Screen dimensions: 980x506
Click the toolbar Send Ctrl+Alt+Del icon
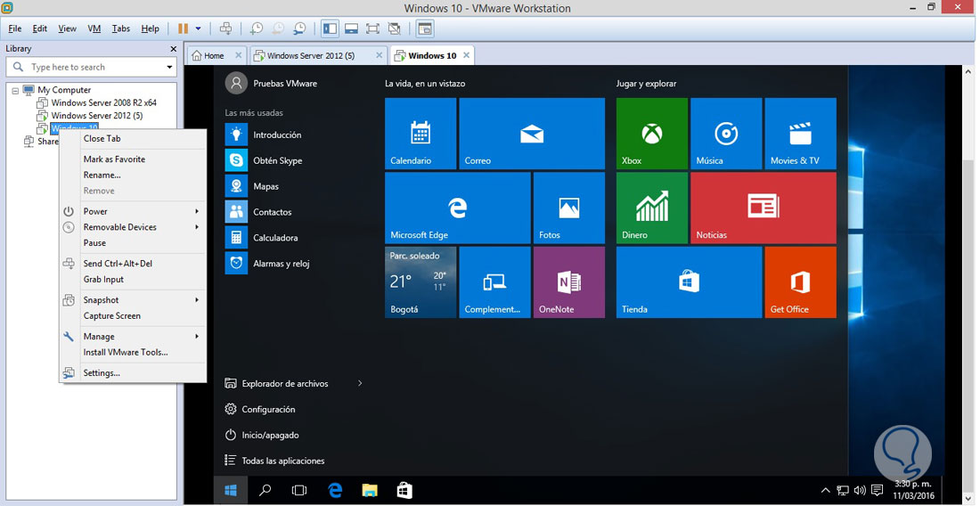click(x=226, y=29)
